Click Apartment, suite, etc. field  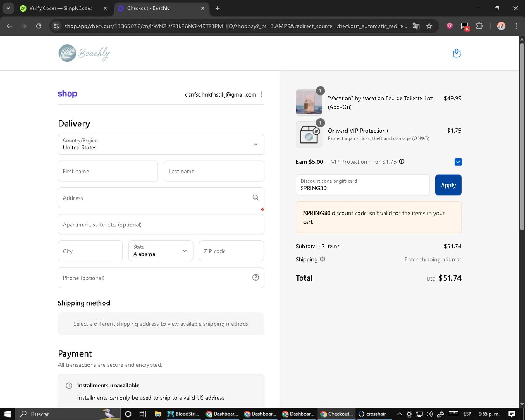(161, 224)
